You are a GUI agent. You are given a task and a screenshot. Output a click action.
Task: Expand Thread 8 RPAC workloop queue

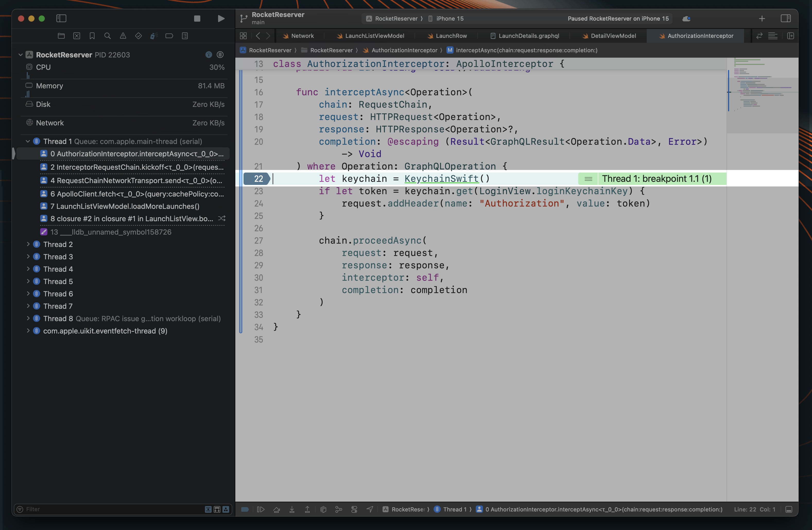28,318
